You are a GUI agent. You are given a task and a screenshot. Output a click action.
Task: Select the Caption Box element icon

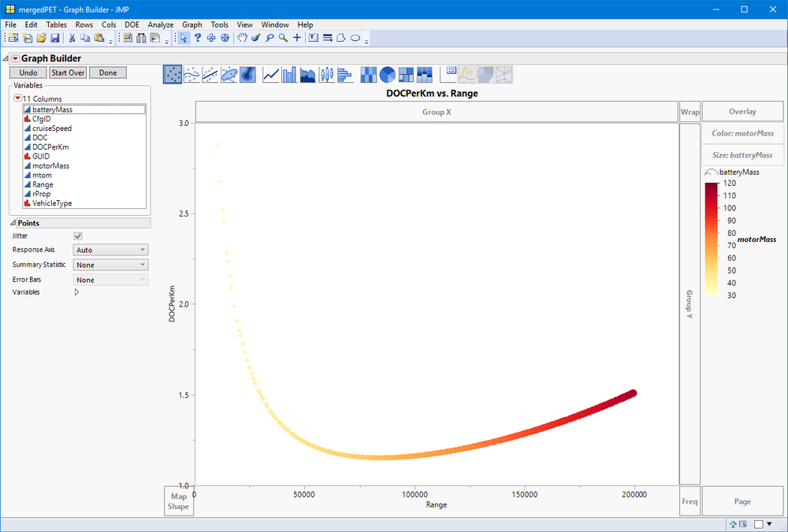coord(448,75)
